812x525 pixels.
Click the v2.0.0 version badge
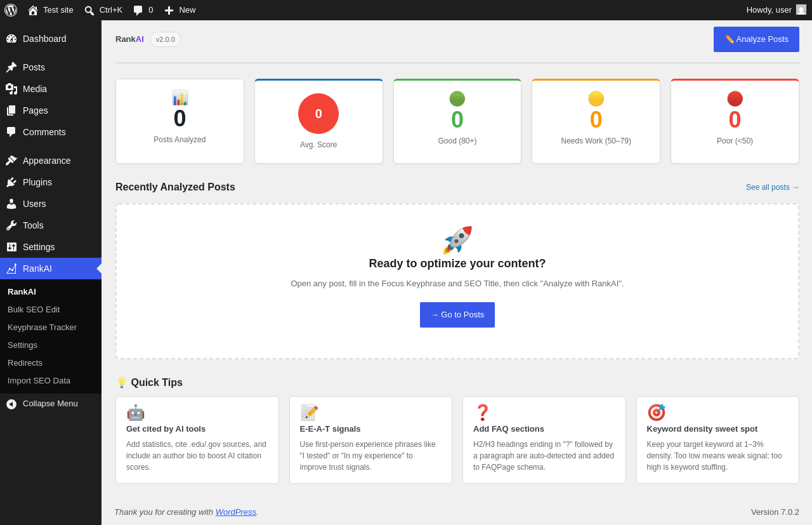[166, 39]
